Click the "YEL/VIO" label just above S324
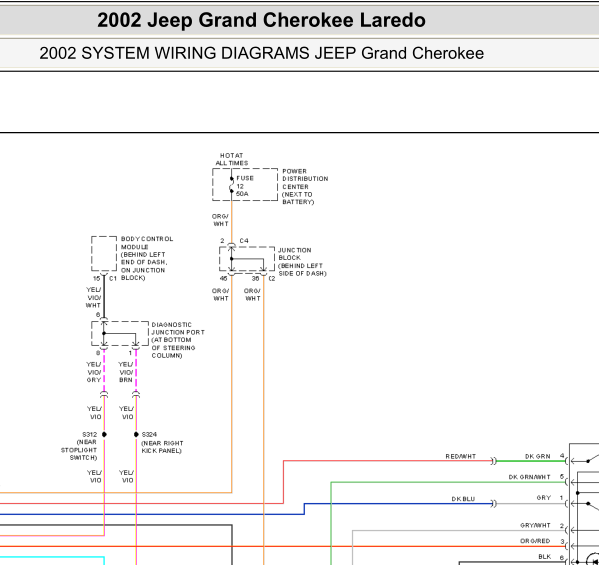Viewport: 599px width, 565px height. pyautogui.click(x=126, y=413)
